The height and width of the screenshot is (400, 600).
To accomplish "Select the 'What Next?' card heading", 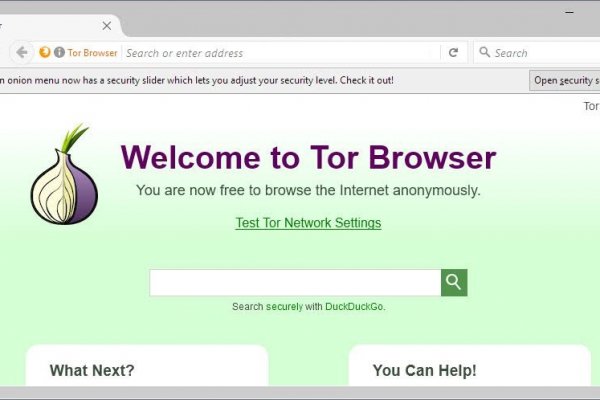I will click(92, 370).
